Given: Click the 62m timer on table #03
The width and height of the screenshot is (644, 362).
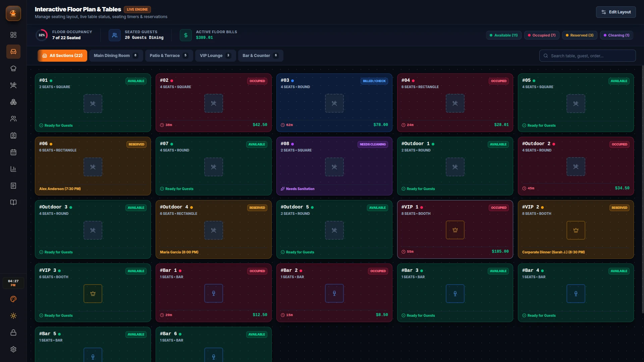Looking at the screenshot, I should click(x=287, y=125).
